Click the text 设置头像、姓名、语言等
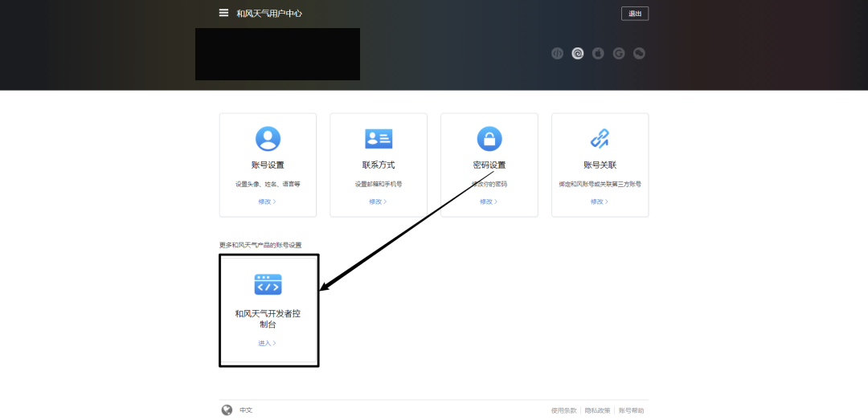 [x=268, y=184]
